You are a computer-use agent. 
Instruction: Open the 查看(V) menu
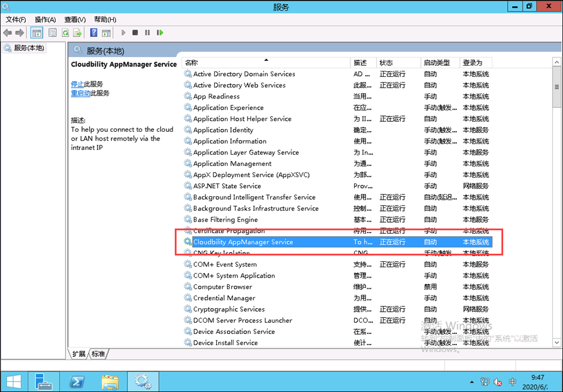pyautogui.click(x=74, y=19)
